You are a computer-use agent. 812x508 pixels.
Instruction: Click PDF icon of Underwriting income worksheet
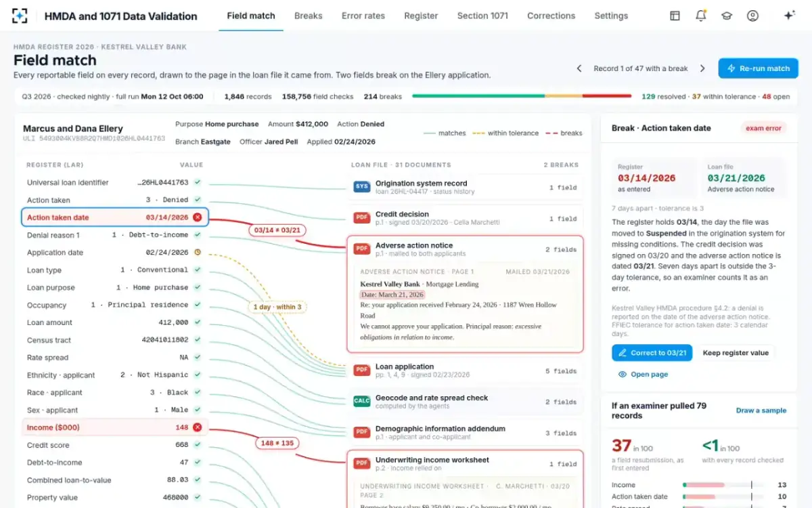[361, 463]
